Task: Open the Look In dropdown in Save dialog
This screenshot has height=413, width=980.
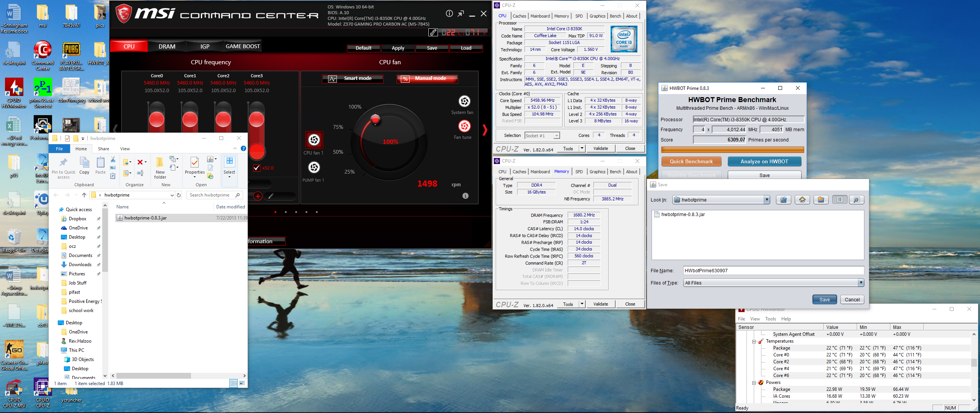Action: click(x=766, y=200)
